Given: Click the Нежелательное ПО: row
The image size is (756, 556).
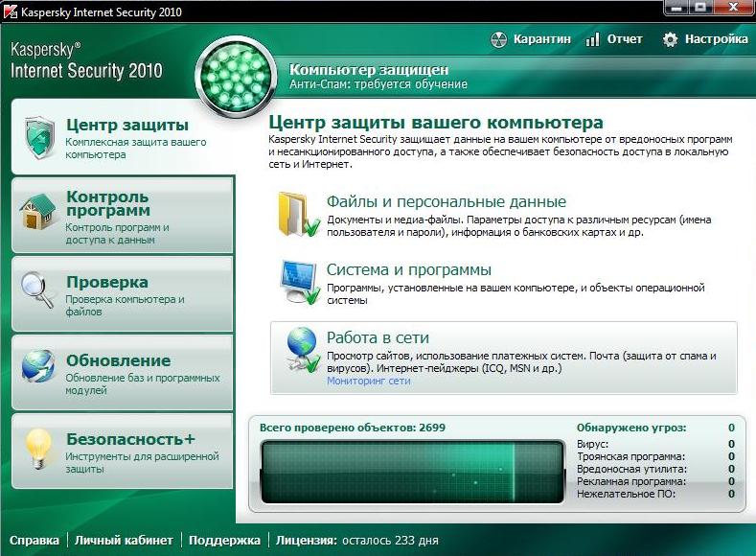Looking at the screenshot, I should coord(655,495).
